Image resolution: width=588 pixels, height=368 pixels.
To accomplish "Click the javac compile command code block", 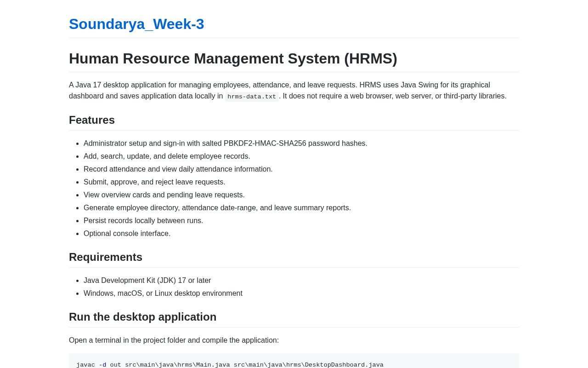I will click(294, 362).
